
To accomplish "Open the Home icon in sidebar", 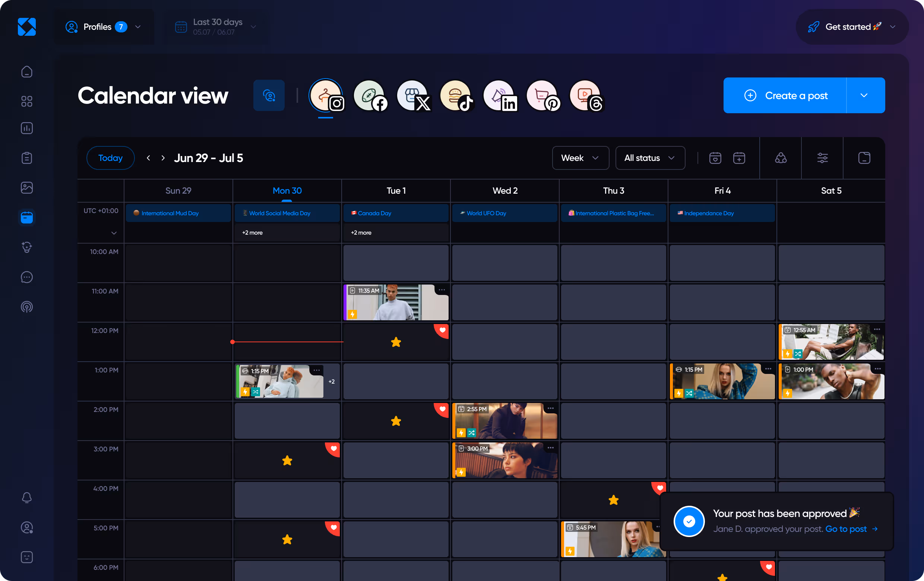I will pos(26,72).
